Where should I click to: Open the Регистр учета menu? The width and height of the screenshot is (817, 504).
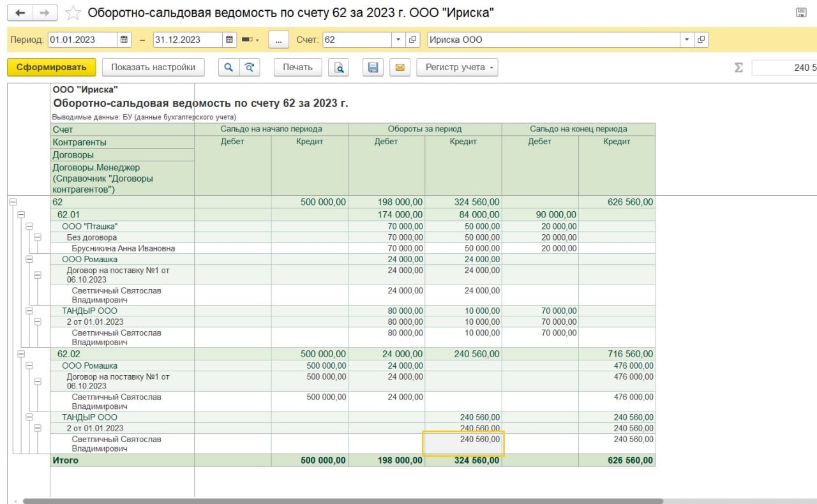pos(457,68)
